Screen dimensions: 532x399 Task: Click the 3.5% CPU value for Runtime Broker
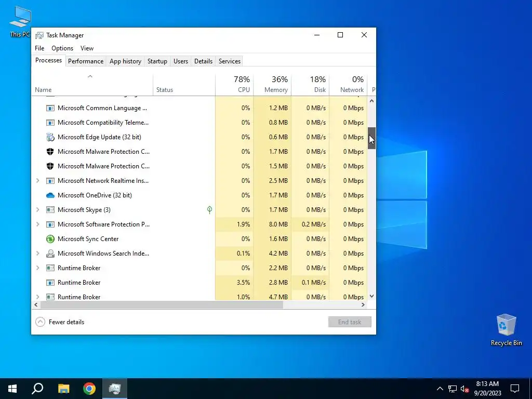[243, 283]
